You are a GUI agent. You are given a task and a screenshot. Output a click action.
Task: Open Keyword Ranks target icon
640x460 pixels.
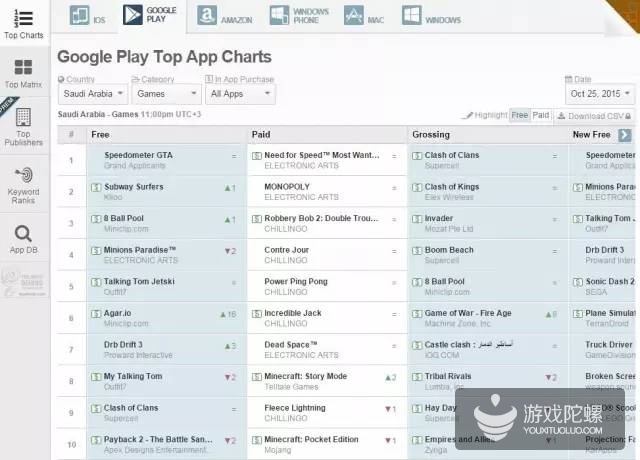click(23, 175)
